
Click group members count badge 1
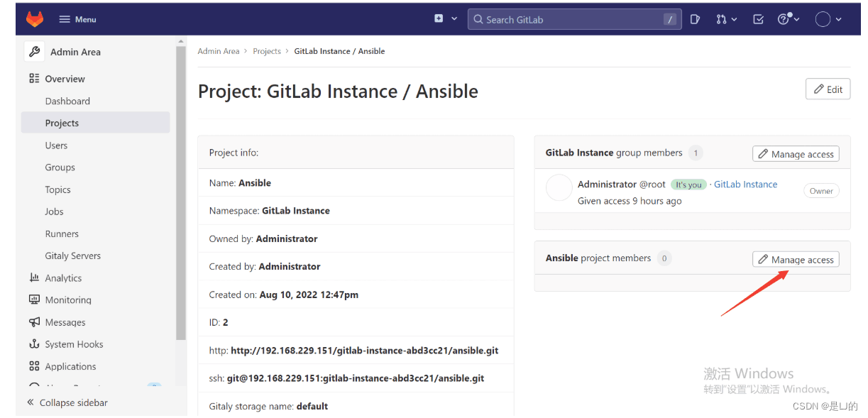coord(696,153)
